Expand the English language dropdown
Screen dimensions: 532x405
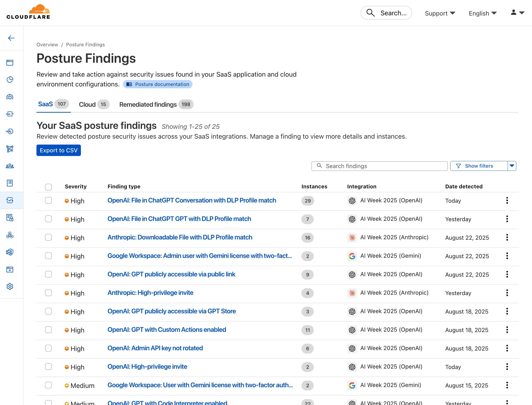point(482,13)
